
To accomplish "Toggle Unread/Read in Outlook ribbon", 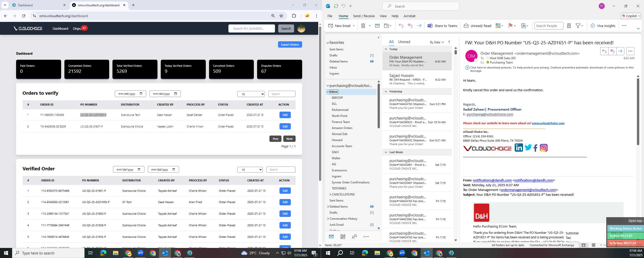I will [x=477, y=26].
